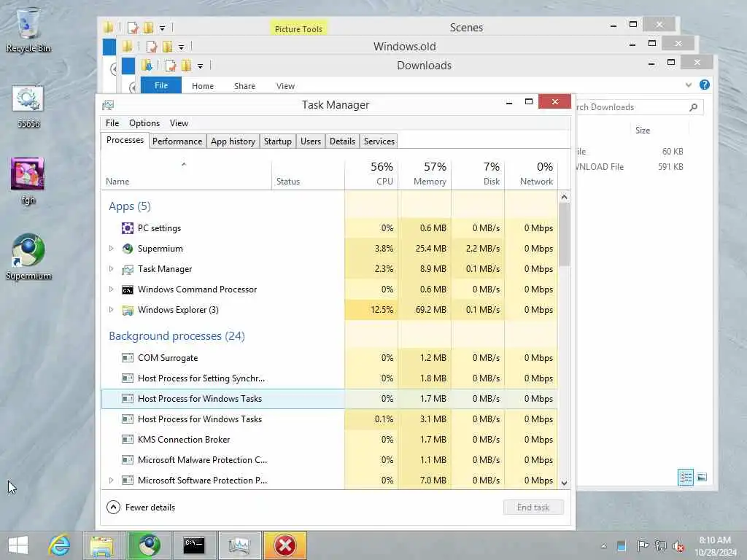
Task: Open Task Manager Options menu
Action: pyautogui.click(x=144, y=123)
